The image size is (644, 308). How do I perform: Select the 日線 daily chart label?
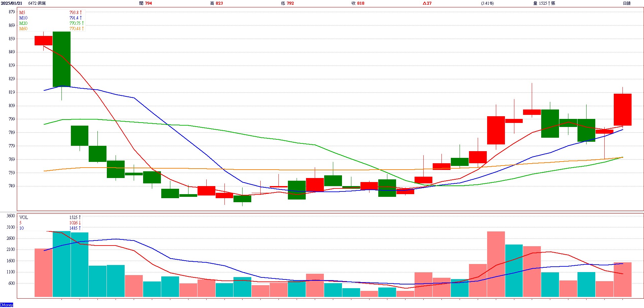tap(627, 3)
